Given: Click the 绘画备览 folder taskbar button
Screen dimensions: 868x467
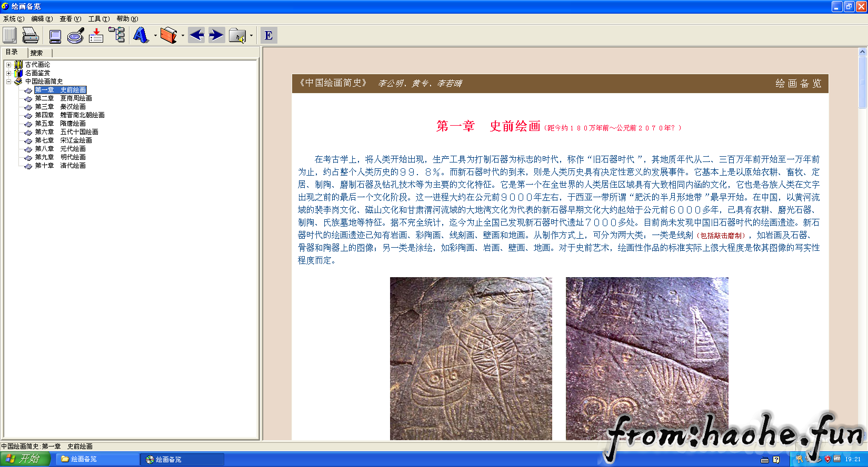Looking at the screenshot, I should 97,459.
